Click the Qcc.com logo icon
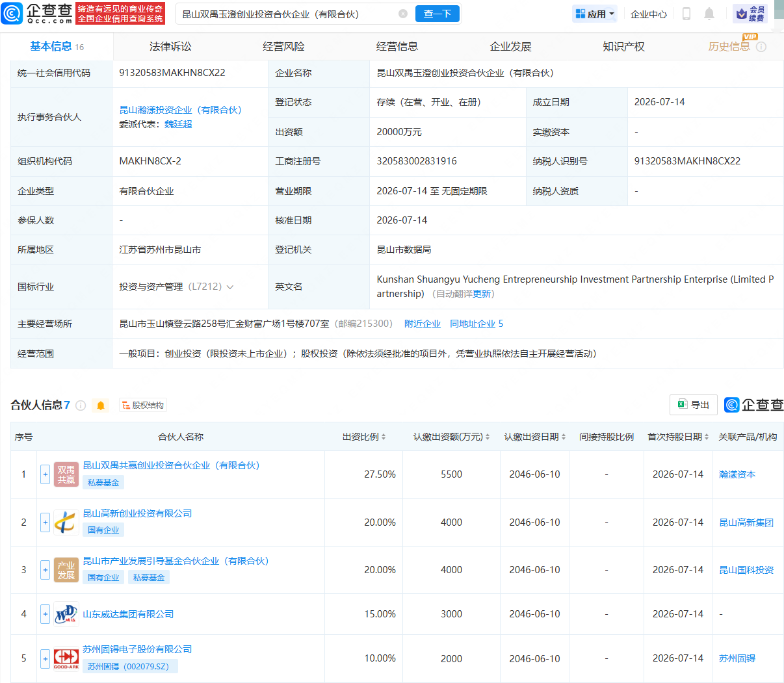The width and height of the screenshot is (784, 683). [12, 13]
